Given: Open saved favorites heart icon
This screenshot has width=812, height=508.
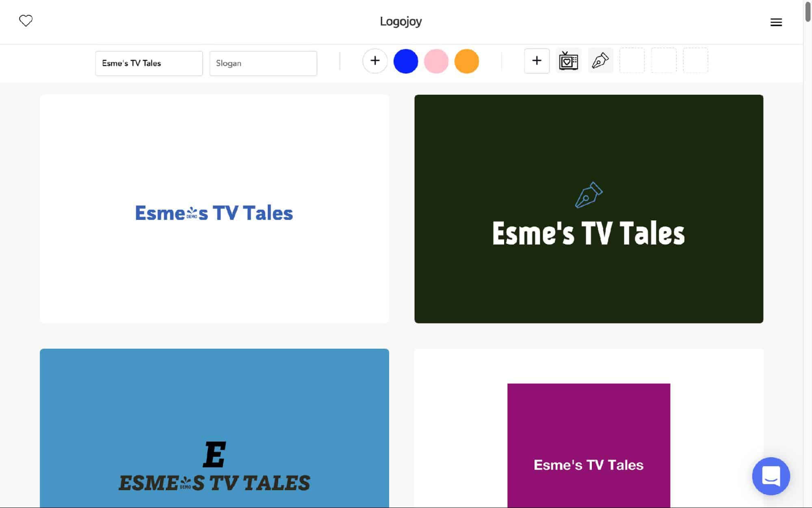Looking at the screenshot, I should pyautogui.click(x=26, y=21).
